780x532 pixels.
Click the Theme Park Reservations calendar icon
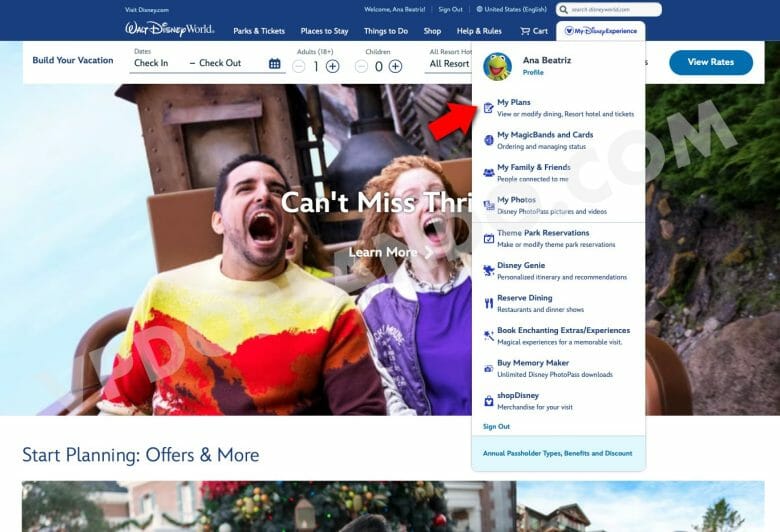pyautogui.click(x=488, y=238)
